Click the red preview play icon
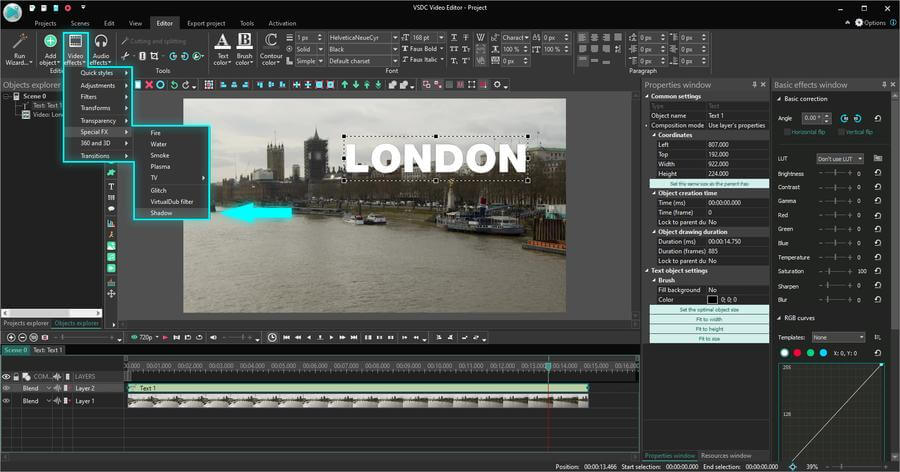Viewport: 900px width, 472px height. (x=165, y=338)
